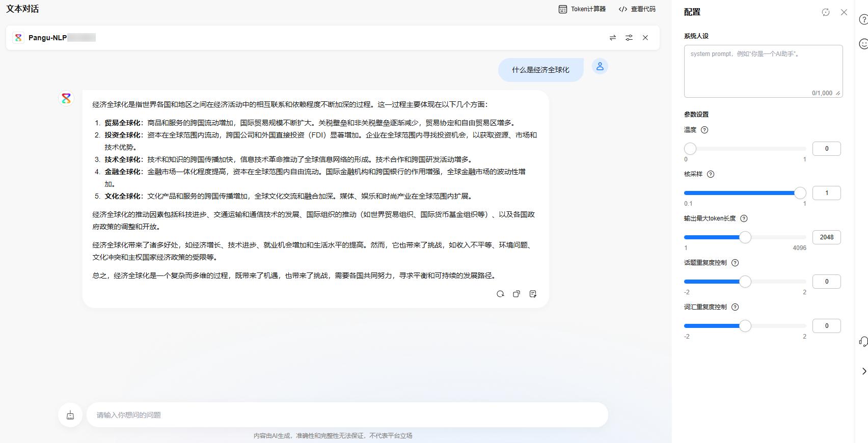The image size is (868, 443).
Task: Click the 词汇重复度控制 slider handle
Action: [x=745, y=326]
